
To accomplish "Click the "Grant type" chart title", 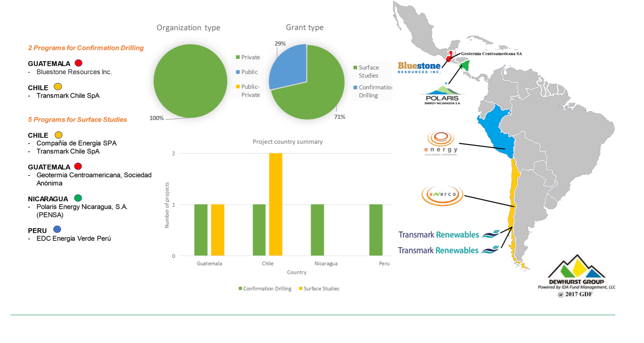I will click(305, 27).
